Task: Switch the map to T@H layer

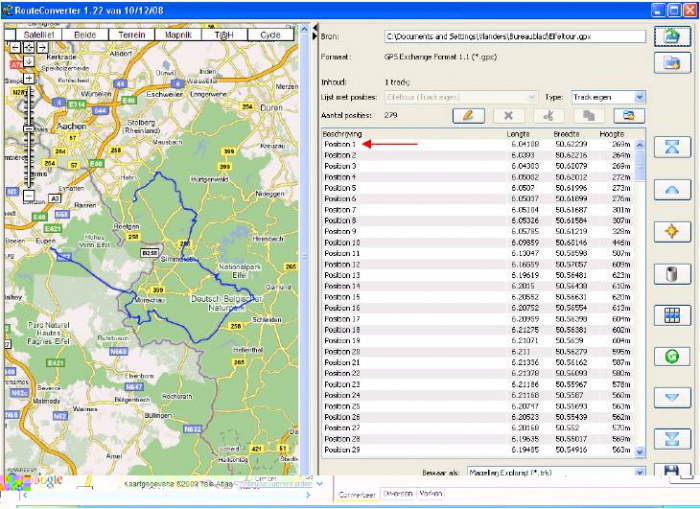Action: 224,35
